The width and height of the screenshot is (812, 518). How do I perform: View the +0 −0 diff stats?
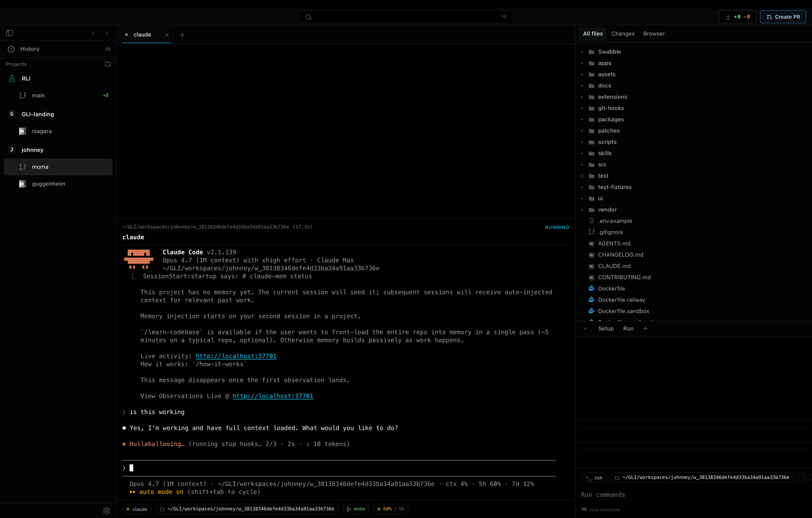(x=737, y=17)
